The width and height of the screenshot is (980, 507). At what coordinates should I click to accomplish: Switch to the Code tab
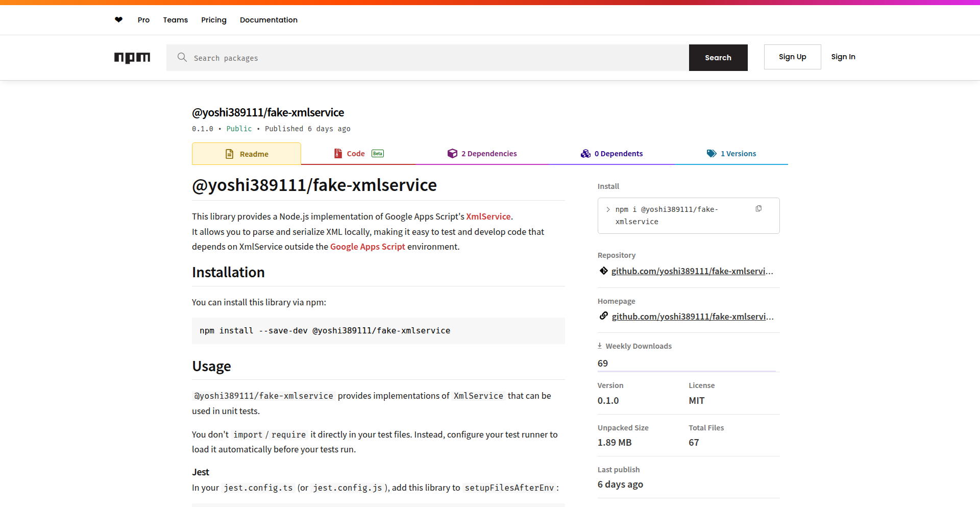coord(359,154)
